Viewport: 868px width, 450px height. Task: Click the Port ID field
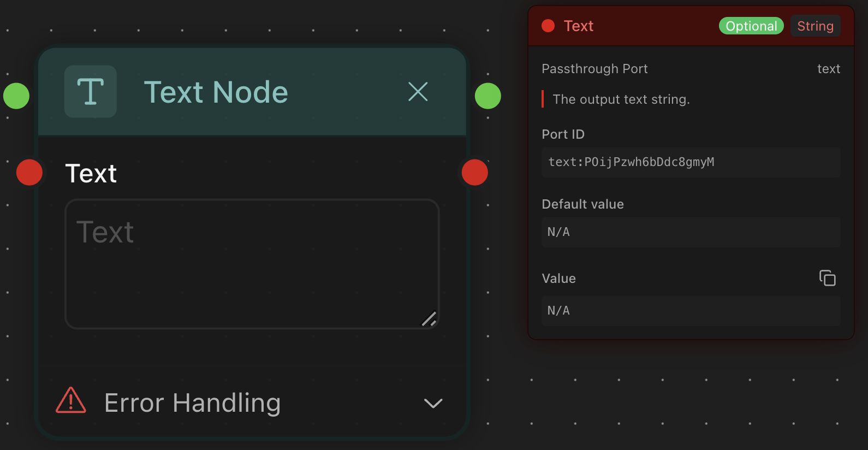click(x=691, y=162)
